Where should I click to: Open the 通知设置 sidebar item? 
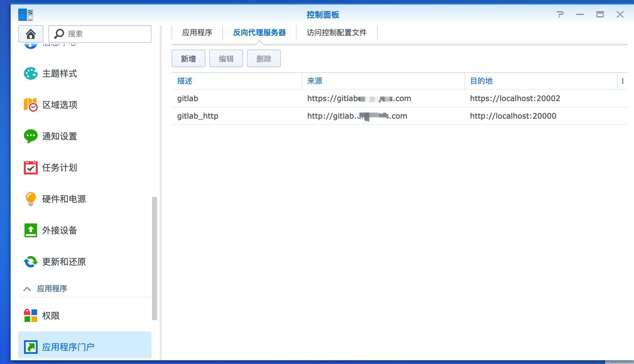click(x=85, y=136)
